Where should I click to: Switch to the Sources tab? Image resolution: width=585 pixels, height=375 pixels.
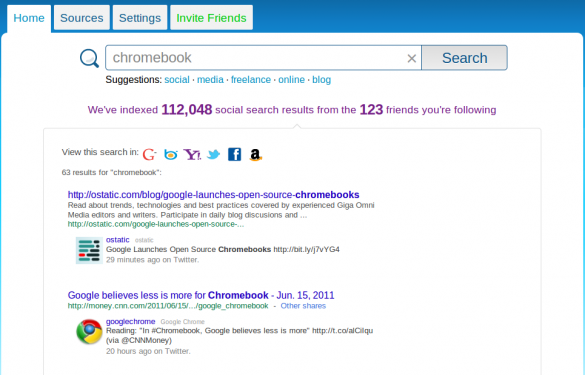tap(82, 18)
